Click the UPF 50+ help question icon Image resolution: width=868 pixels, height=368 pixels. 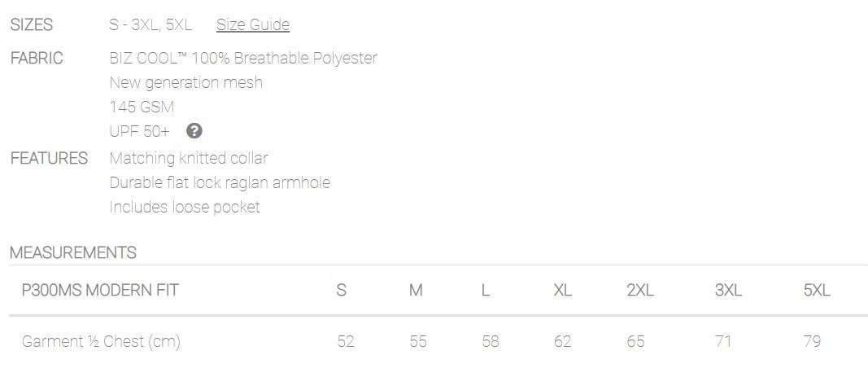click(x=194, y=131)
